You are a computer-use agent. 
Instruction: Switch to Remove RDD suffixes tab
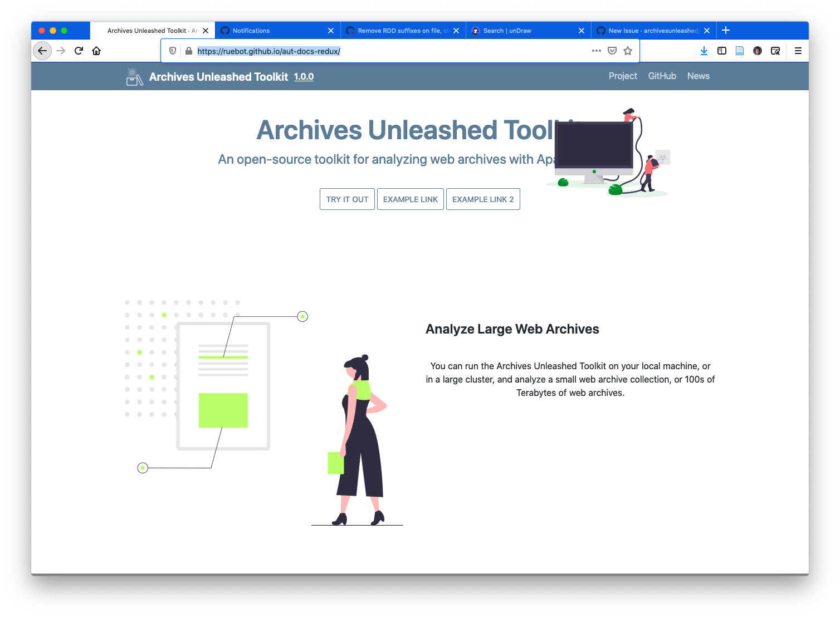pyautogui.click(x=403, y=31)
